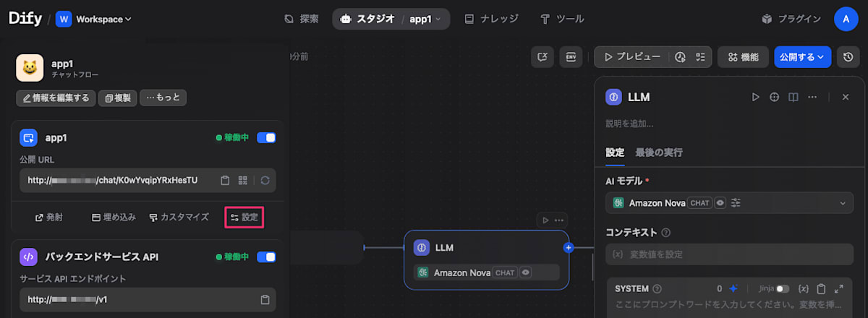
Task: Copy the SYSTEM prompt
Action: pos(821,288)
